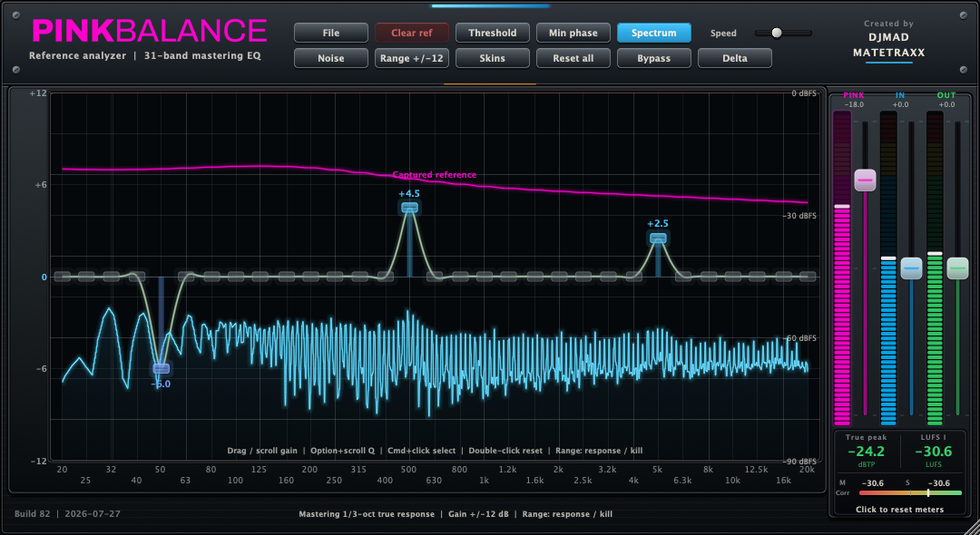Select the 80 Hz band handle
This screenshot has height=535, width=980.
coord(211,277)
